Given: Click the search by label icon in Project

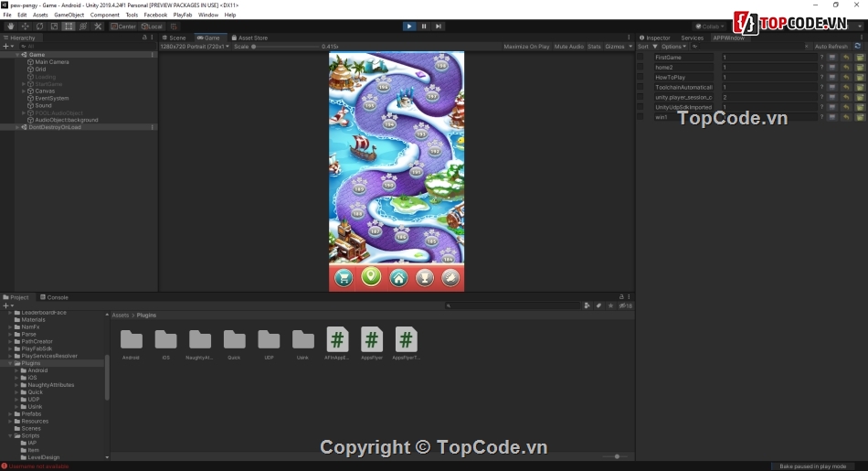Looking at the screenshot, I should [x=598, y=305].
